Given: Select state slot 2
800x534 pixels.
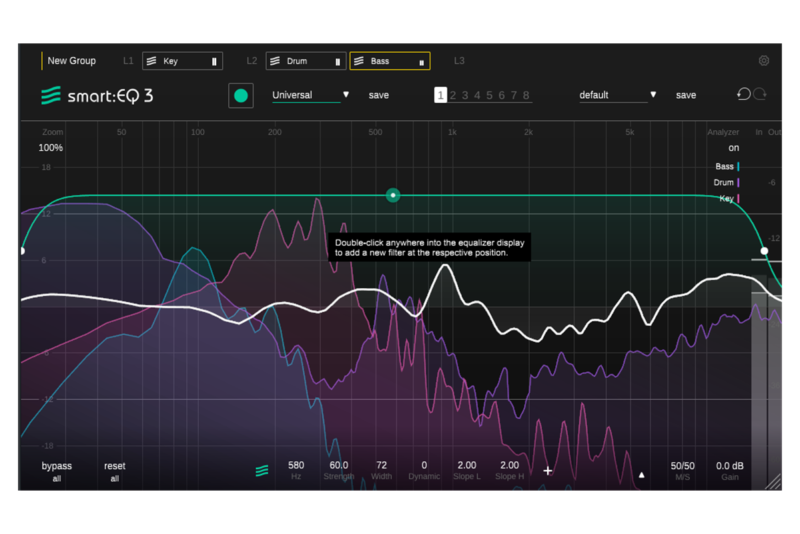Looking at the screenshot, I should pyautogui.click(x=453, y=96).
